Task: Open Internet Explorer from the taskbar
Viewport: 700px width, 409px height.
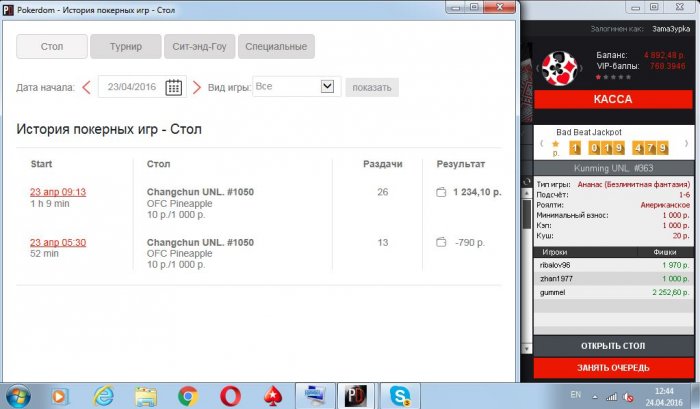Action: [104, 396]
